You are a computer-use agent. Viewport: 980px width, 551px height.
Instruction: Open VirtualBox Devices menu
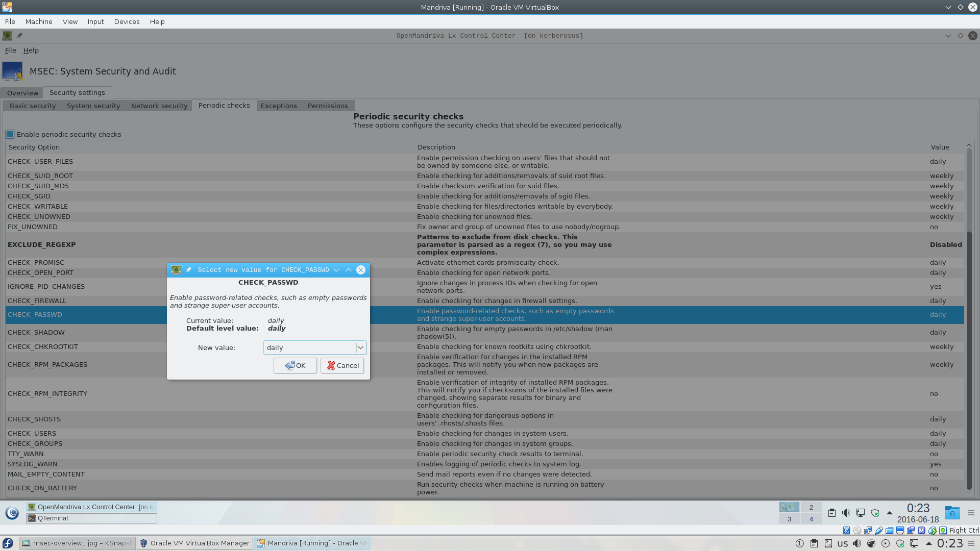pos(127,21)
